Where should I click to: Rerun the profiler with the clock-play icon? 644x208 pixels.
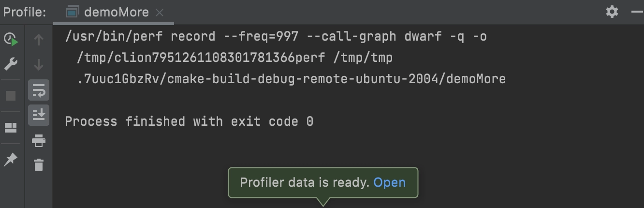11,40
